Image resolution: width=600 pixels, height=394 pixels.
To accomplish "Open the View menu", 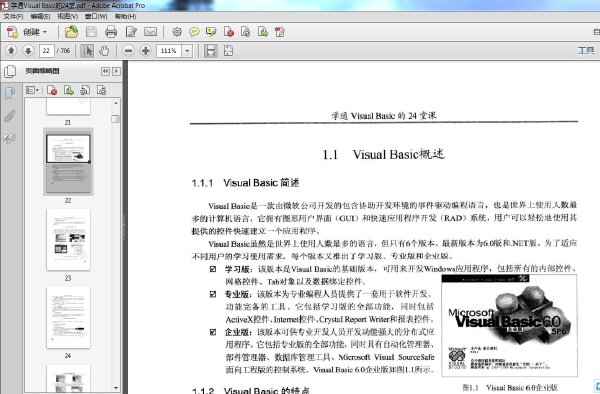I will point(68,16).
